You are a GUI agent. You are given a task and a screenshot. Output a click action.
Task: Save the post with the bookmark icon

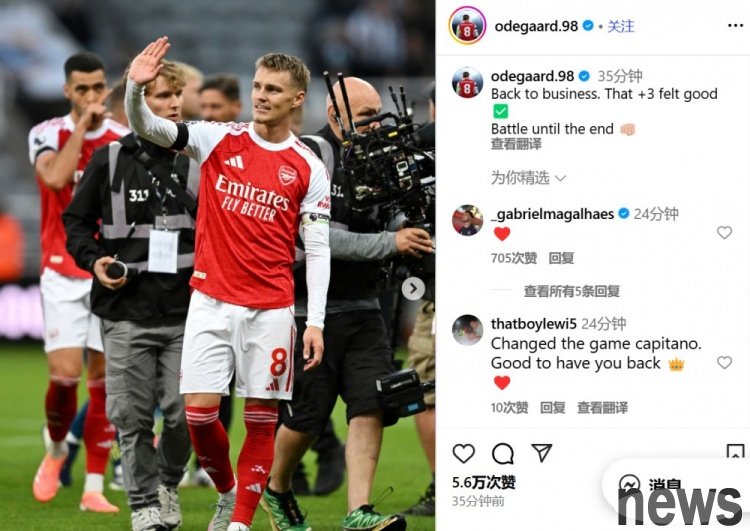(x=735, y=451)
